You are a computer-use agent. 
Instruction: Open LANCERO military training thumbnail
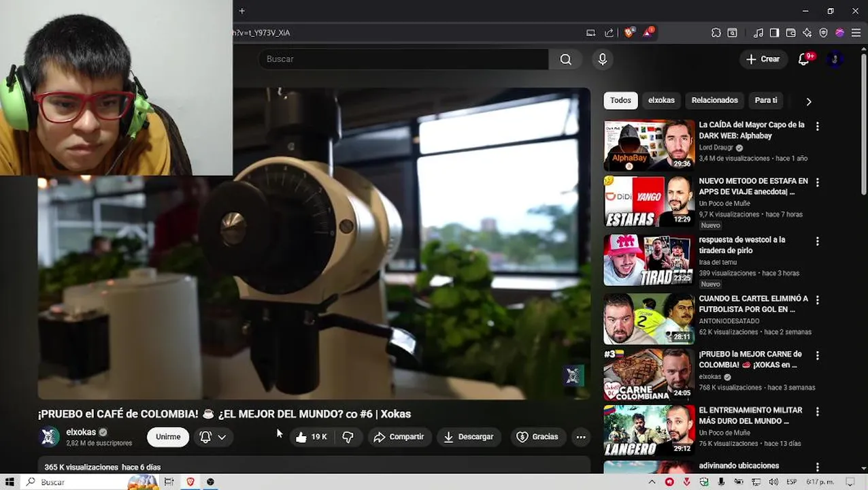(x=649, y=431)
